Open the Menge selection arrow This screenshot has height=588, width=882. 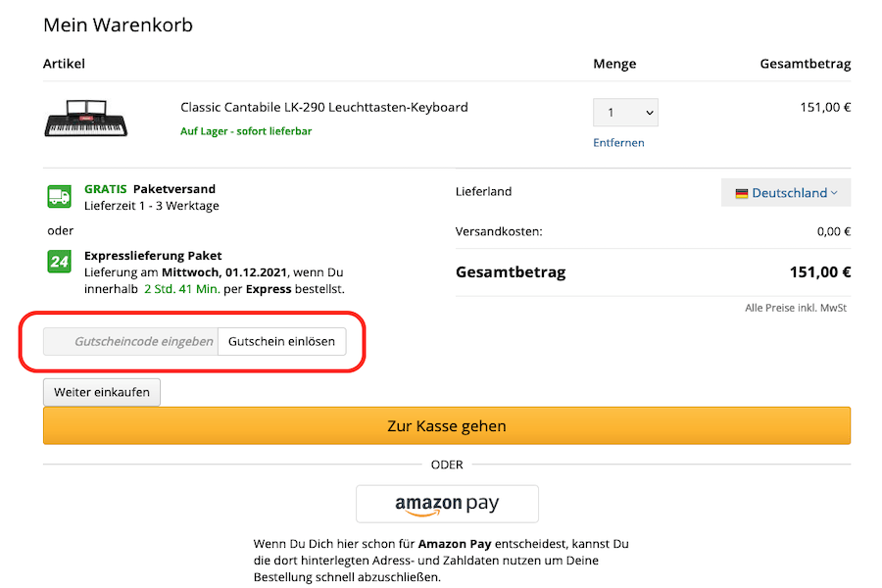[x=648, y=112]
